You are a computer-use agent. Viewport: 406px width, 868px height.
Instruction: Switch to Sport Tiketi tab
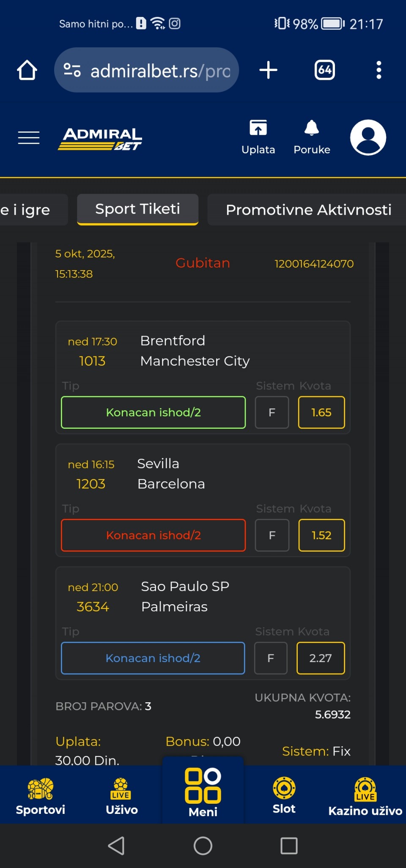click(x=137, y=209)
